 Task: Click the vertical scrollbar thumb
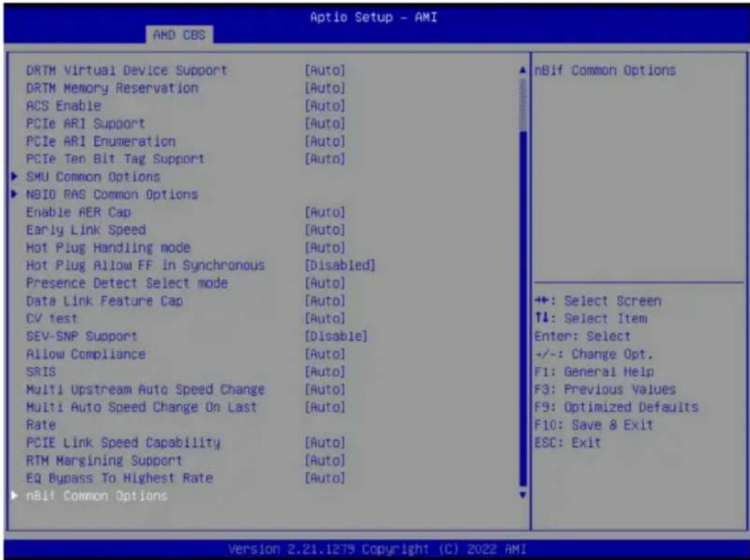pos(523,308)
